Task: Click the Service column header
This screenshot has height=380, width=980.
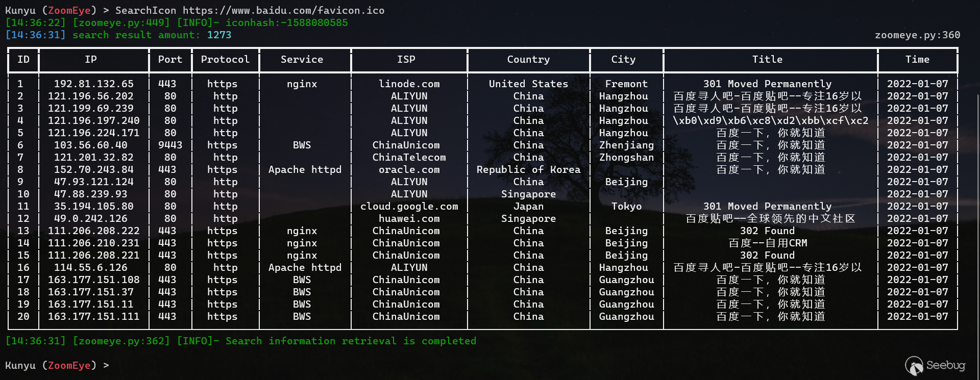Action: (302, 60)
